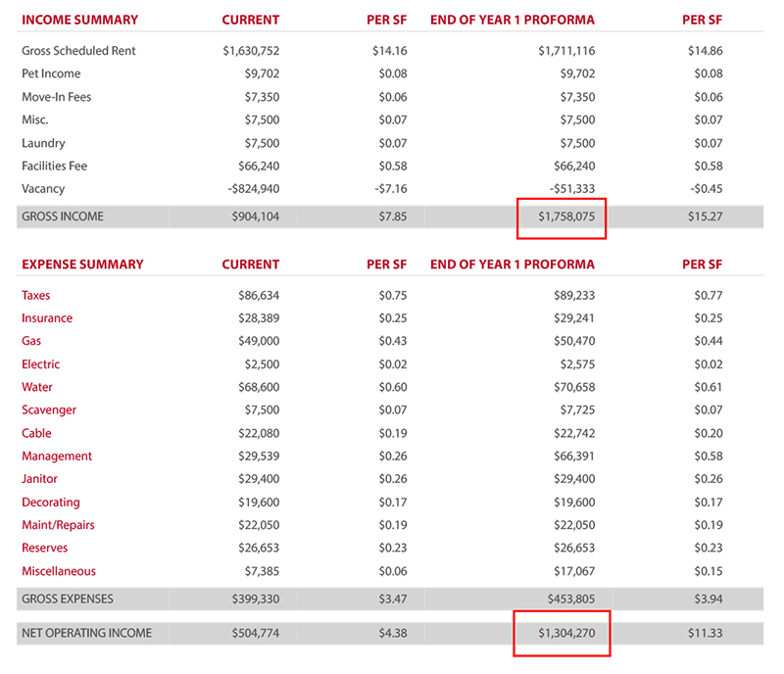The image size is (784, 674).
Task: Click the Management expense label
Action: (x=57, y=457)
